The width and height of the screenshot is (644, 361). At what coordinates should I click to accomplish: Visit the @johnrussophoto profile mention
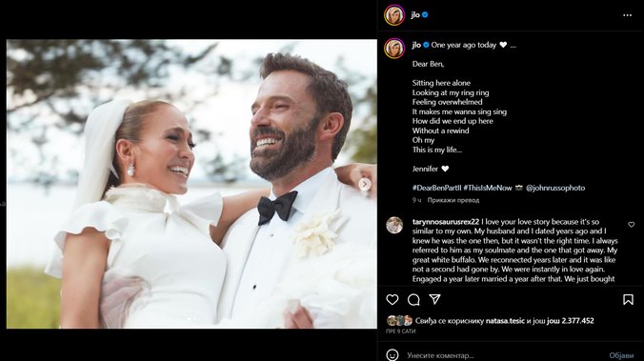click(x=555, y=188)
